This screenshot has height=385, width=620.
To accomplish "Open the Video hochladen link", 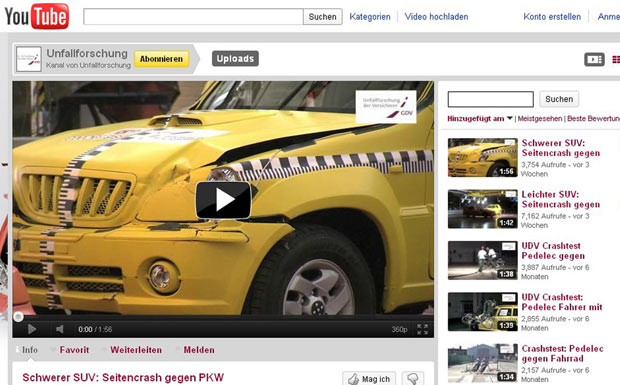I will point(436,17).
